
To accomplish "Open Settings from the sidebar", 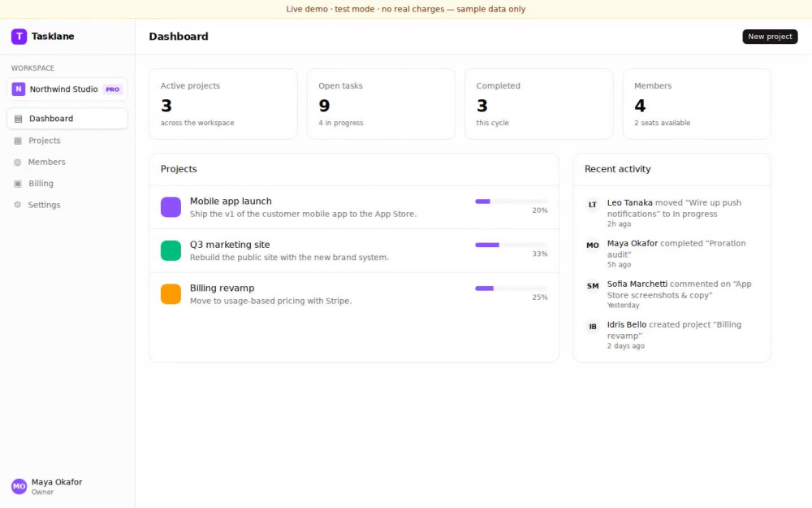I will [x=67, y=205].
